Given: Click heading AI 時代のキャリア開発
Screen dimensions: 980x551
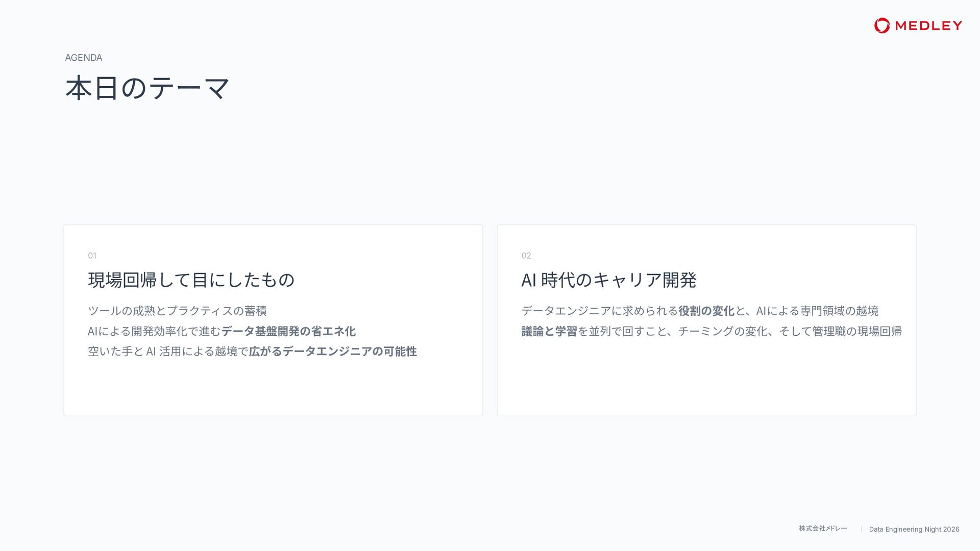Looking at the screenshot, I should pos(608,280).
